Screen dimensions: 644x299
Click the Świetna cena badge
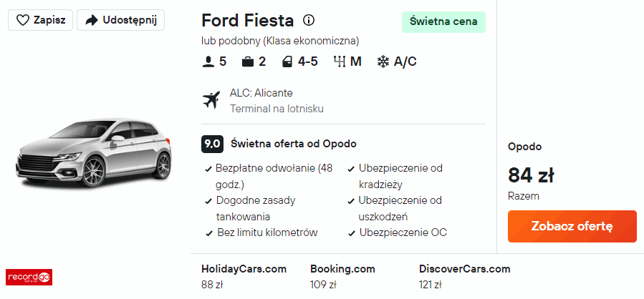(x=443, y=21)
